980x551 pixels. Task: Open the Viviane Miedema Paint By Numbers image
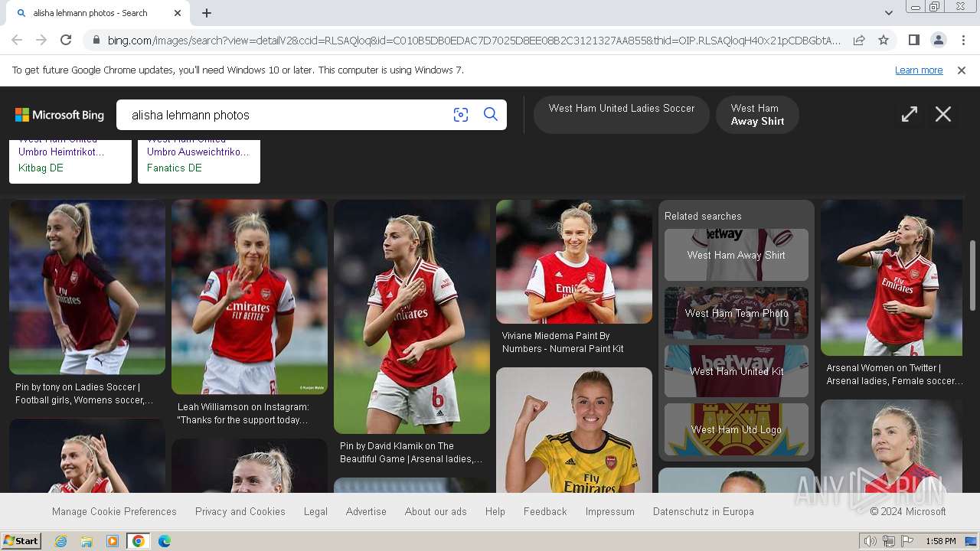pyautogui.click(x=574, y=262)
